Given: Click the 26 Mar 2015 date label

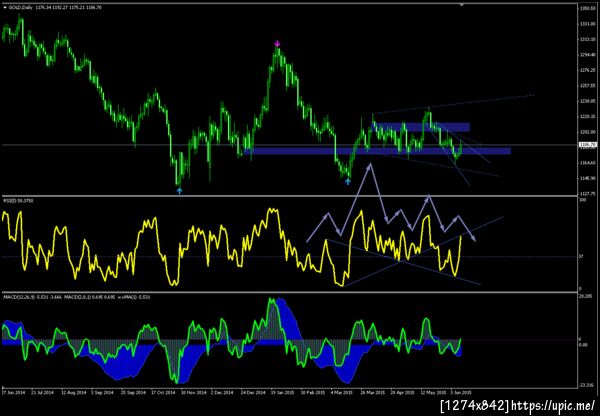Looking at the screenshot, I should tap(373, 392).
